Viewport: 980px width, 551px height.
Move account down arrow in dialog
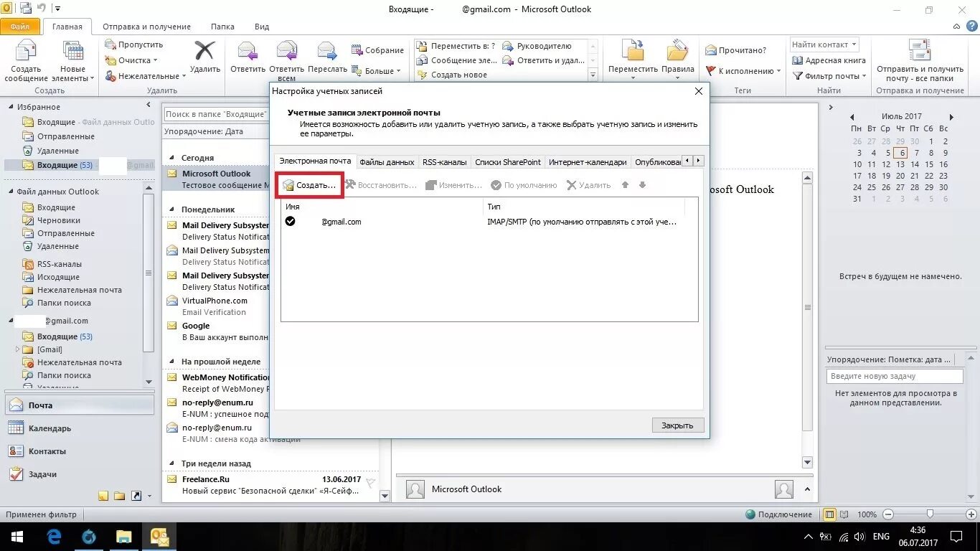point(642,185)
